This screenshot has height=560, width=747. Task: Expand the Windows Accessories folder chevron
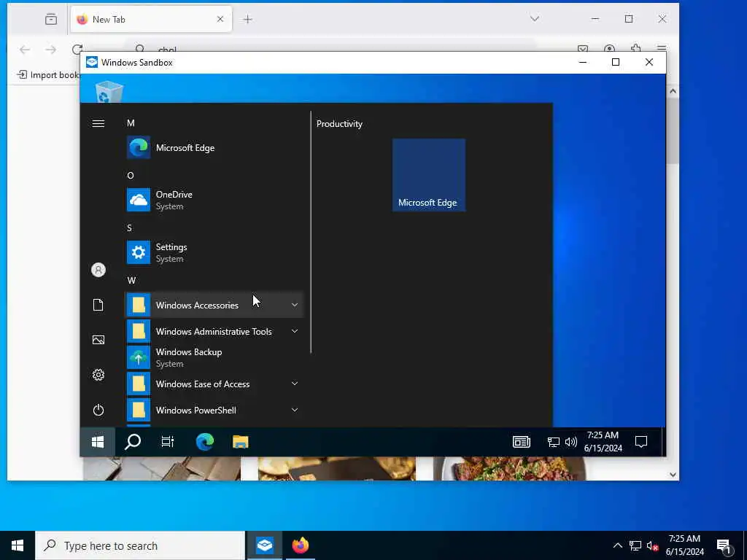[x=295, y=305]
